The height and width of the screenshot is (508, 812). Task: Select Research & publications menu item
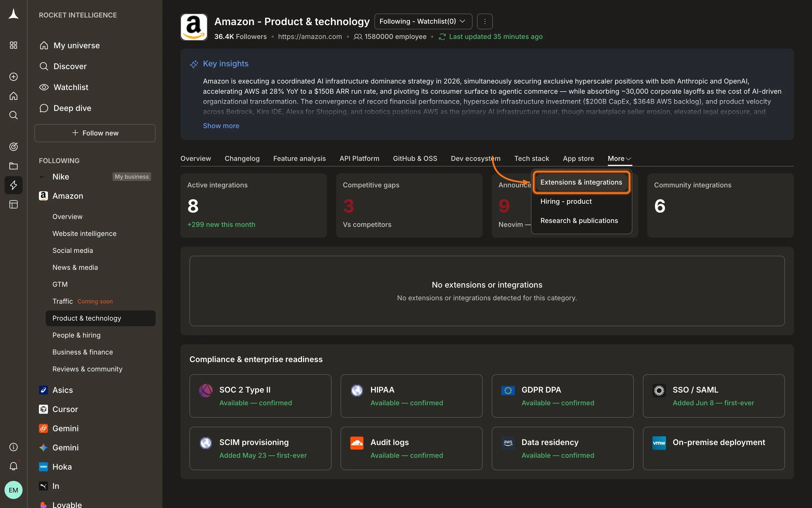579,220
